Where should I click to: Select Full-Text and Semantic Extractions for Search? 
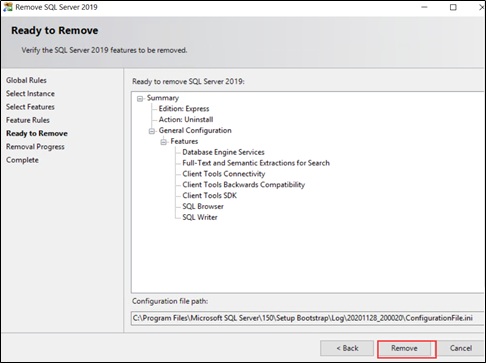(x=256, y=163)
